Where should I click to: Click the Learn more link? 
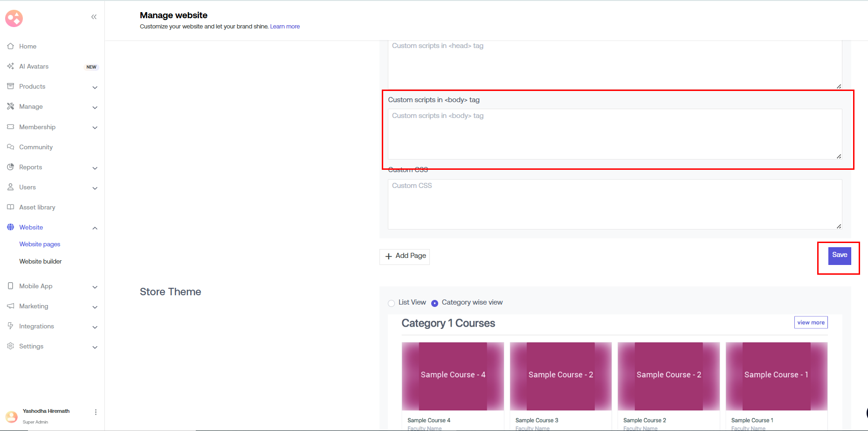pyautogui.click(x=285, y=27)
